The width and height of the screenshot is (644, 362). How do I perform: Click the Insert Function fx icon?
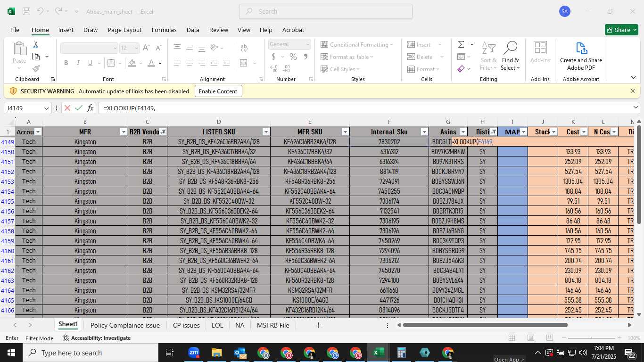point(91,108)
